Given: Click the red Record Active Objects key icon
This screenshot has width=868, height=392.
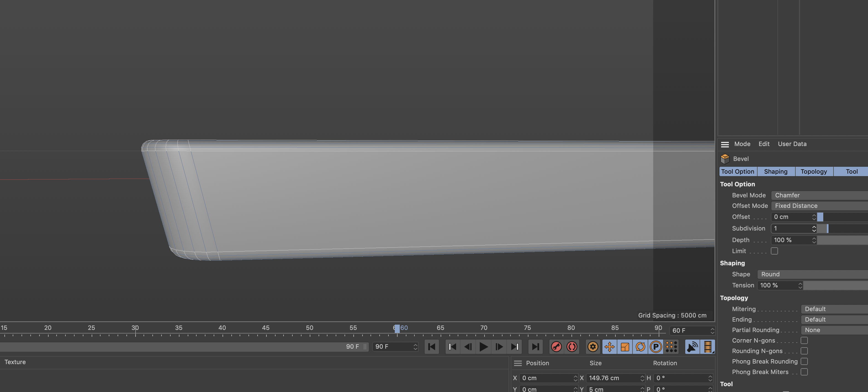Looking at the screenshot, I should coord(556,346).
